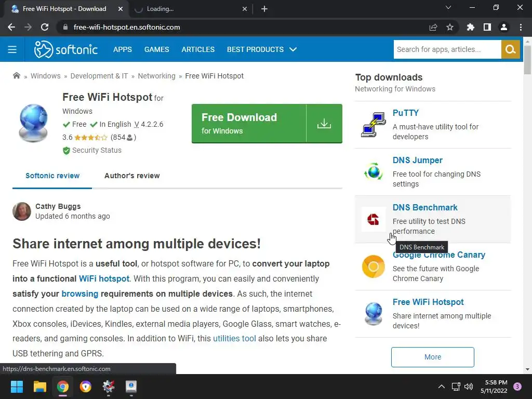Image resolution: width=532 pixels, height=399 pixels.
Task: Click the Windows breadcrumb link
Action: coord(46,76)
